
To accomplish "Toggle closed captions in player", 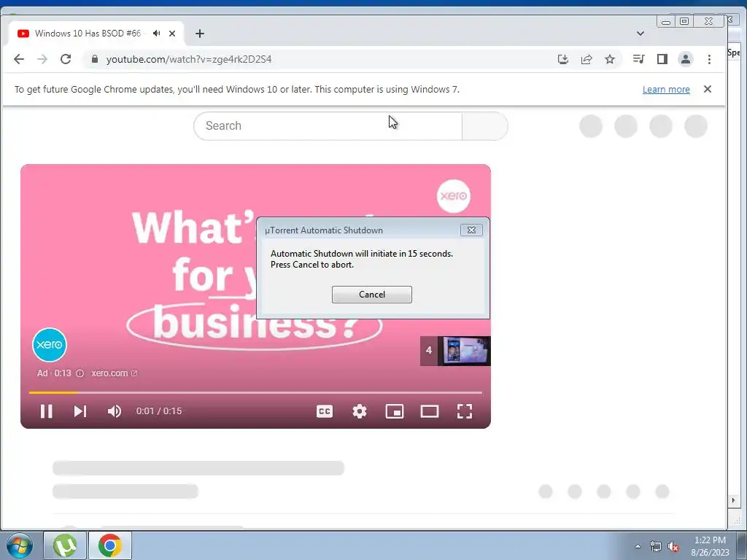I will (x=325, y=411).
